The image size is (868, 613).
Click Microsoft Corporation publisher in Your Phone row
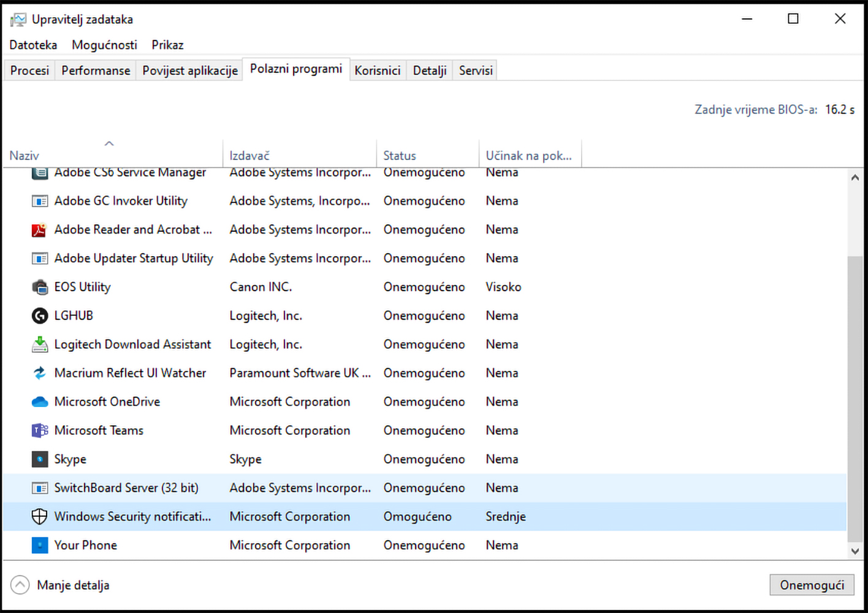[x=290, y=545]
